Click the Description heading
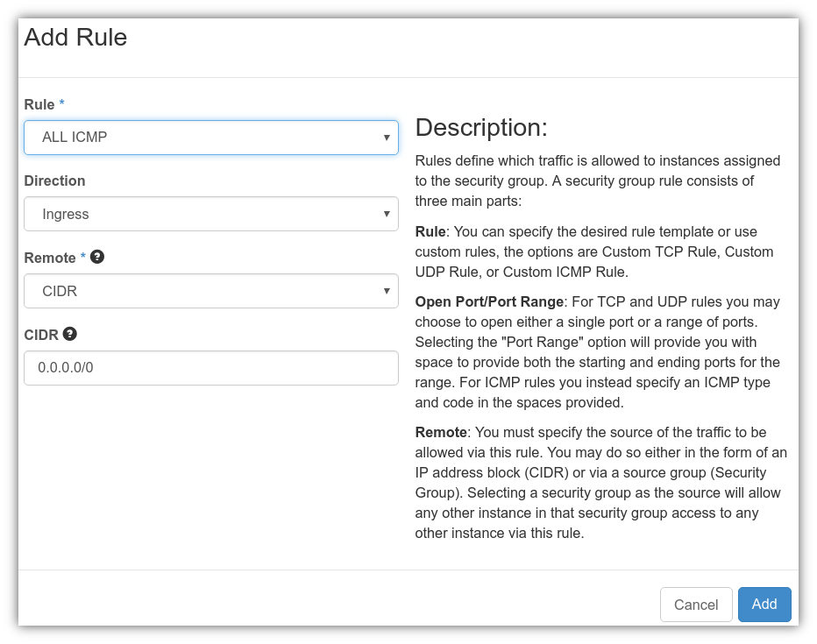Viewport: 817px width, 644px height. (x=480, y=128)
